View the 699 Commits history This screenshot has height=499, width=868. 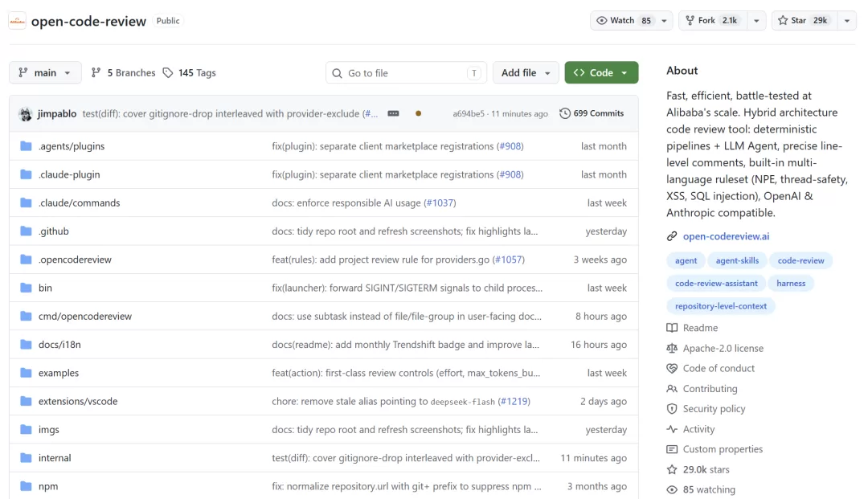pos(592,113)
